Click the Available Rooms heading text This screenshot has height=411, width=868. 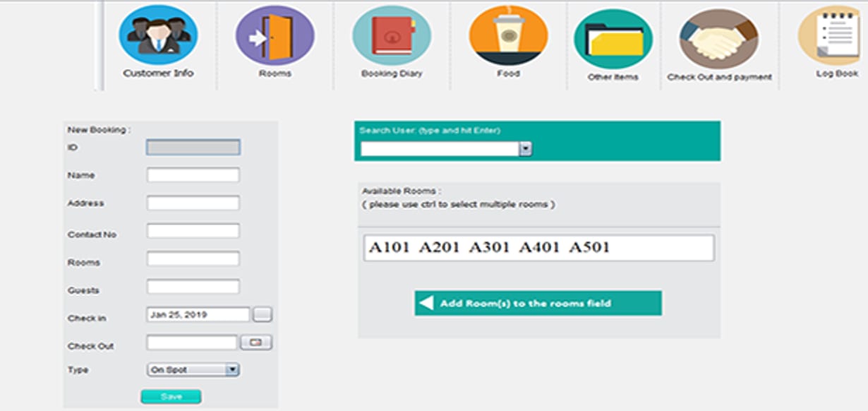pyautogui.click(x=402, y=191)
